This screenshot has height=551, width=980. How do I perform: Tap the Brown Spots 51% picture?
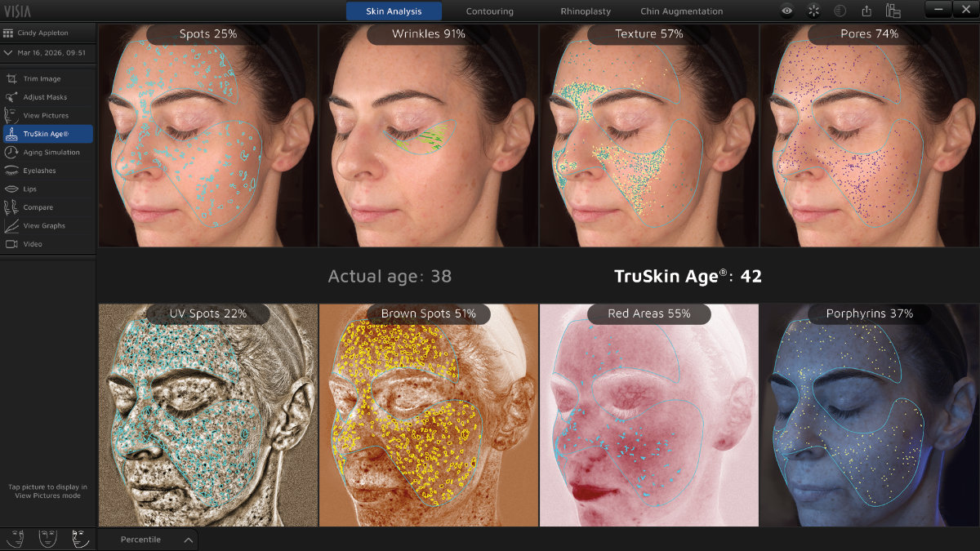(x=428, y=415)
